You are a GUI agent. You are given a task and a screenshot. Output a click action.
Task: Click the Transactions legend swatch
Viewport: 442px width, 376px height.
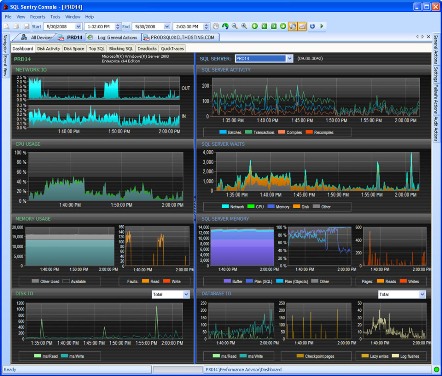point(249,132)
